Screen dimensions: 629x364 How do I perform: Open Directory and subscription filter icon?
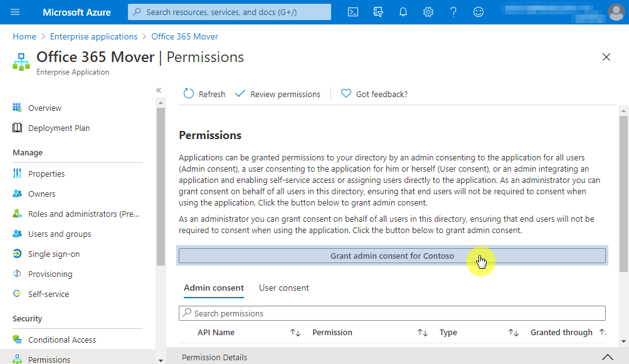coord(378,12)
